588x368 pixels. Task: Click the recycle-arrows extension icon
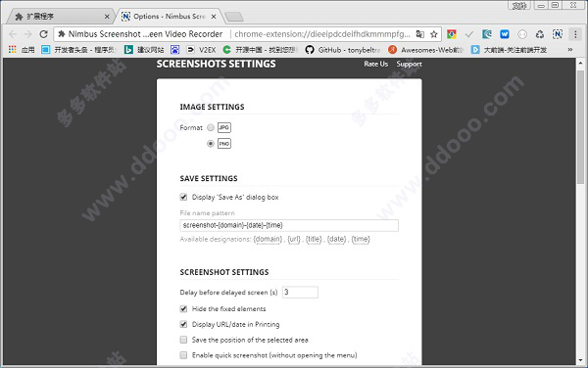coord(540,34)
